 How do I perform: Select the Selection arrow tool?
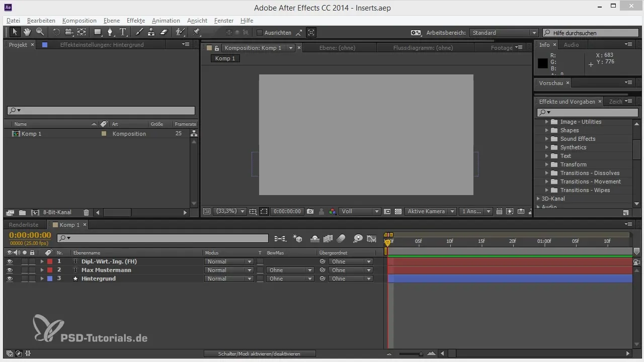[15, 32]
